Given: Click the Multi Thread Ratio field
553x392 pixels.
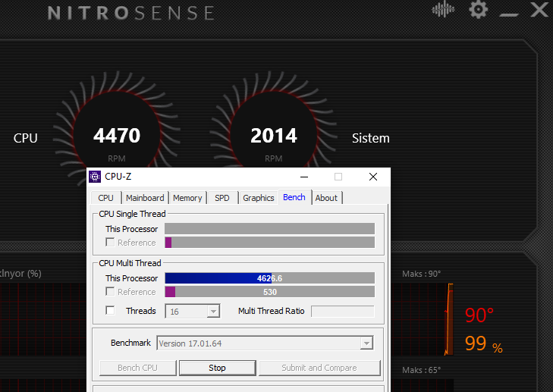Looking at the screenshot, I should 342,312.
